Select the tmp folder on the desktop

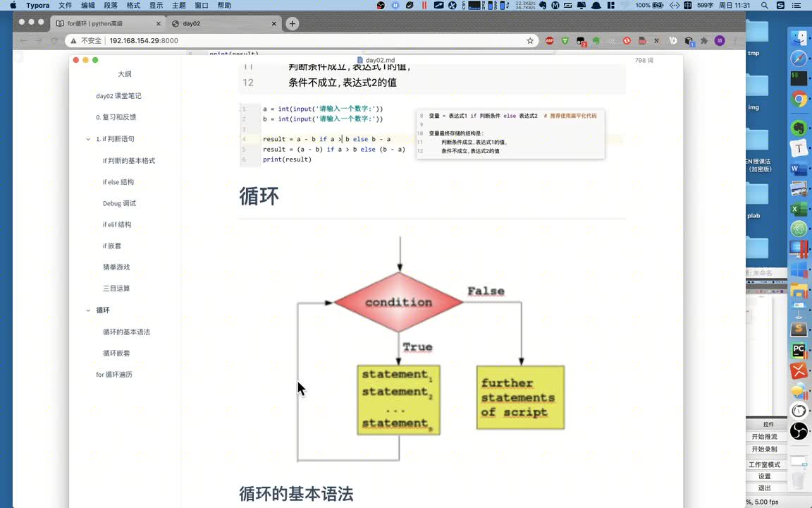tap(756, 37)
